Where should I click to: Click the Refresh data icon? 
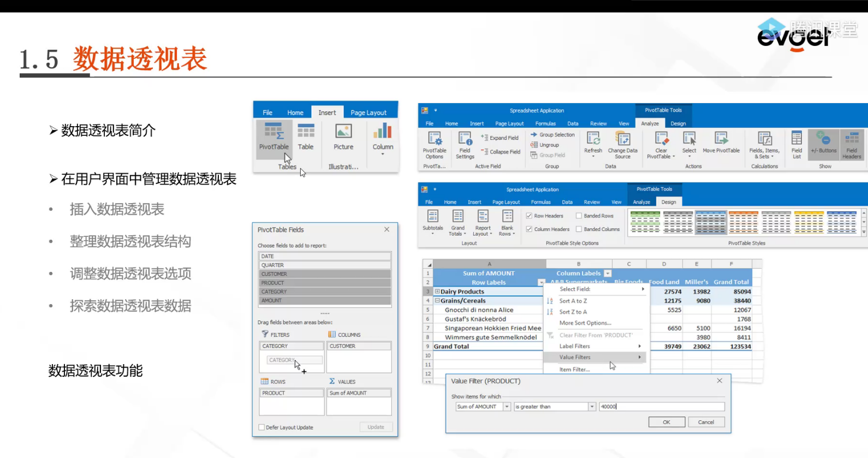point(593,144)
